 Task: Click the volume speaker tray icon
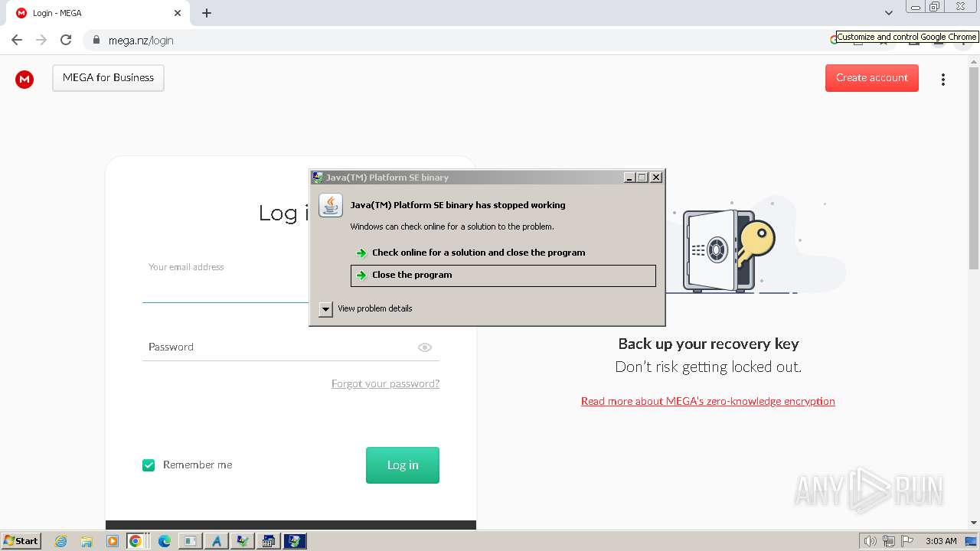pos(871,541)
